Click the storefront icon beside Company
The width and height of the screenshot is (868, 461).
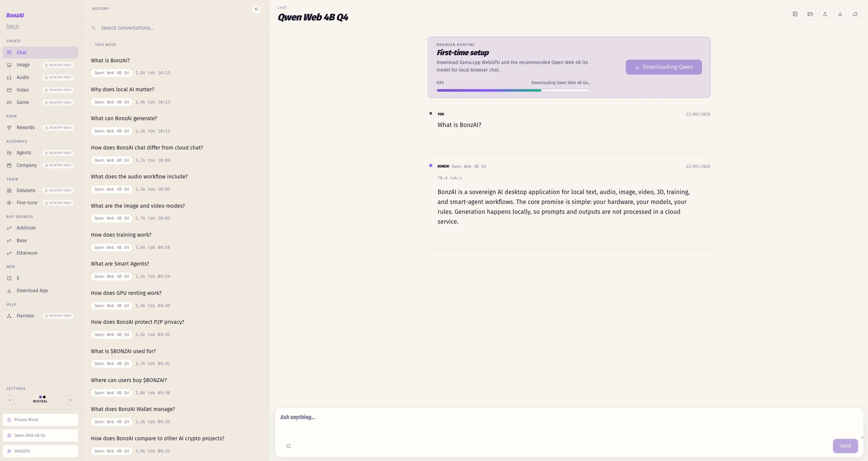pos(9,165)
